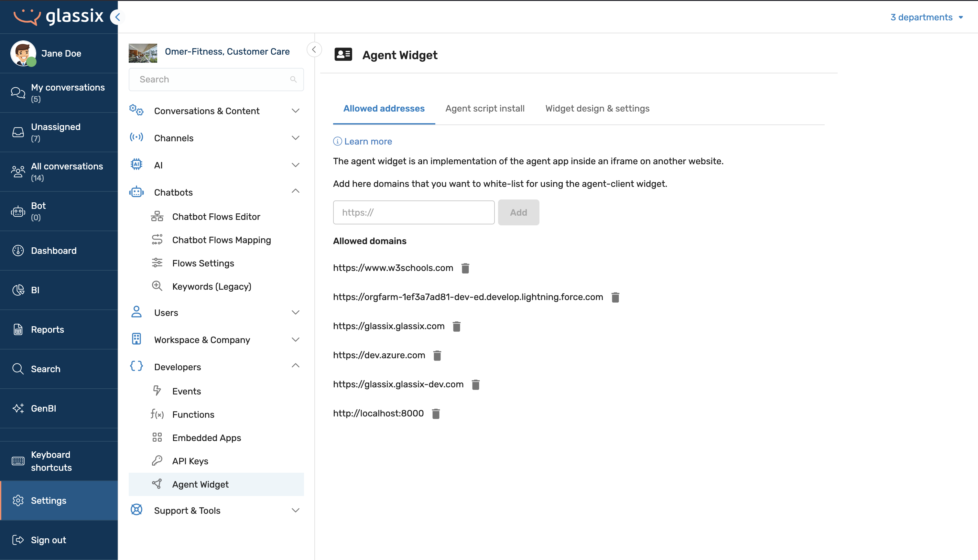
Task: Click the search magnifier in settings search
Action: click(293, 79)
